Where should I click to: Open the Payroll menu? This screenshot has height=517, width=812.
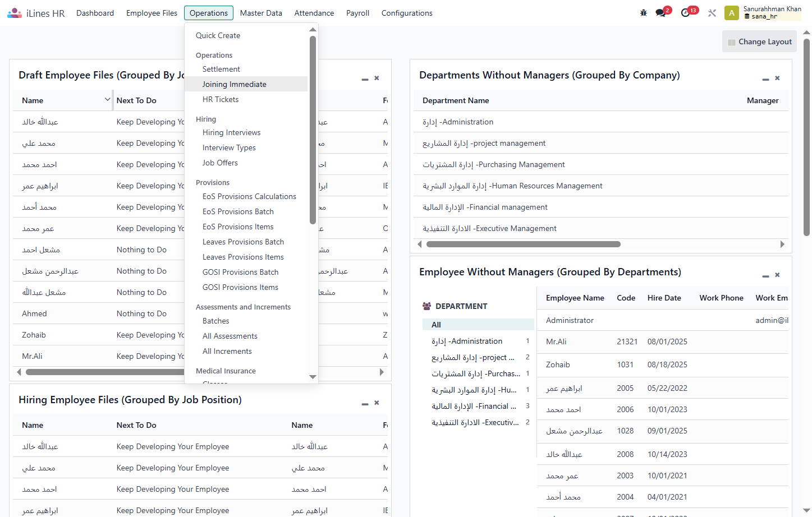point(357,13)
